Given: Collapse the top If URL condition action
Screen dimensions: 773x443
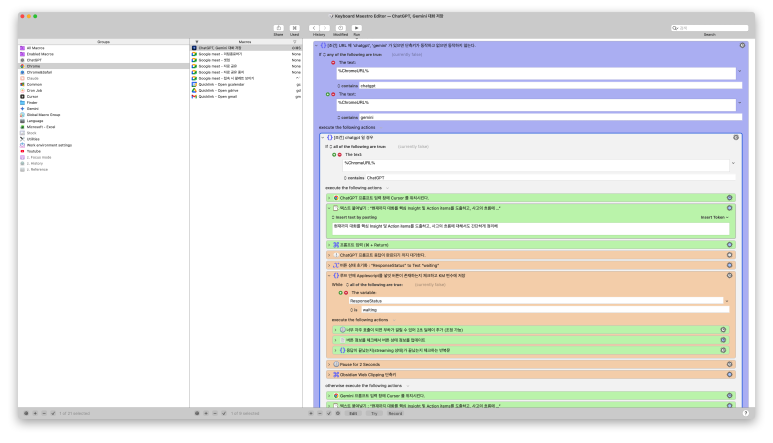Looking at the screenshot, I should tap(317, 46).
